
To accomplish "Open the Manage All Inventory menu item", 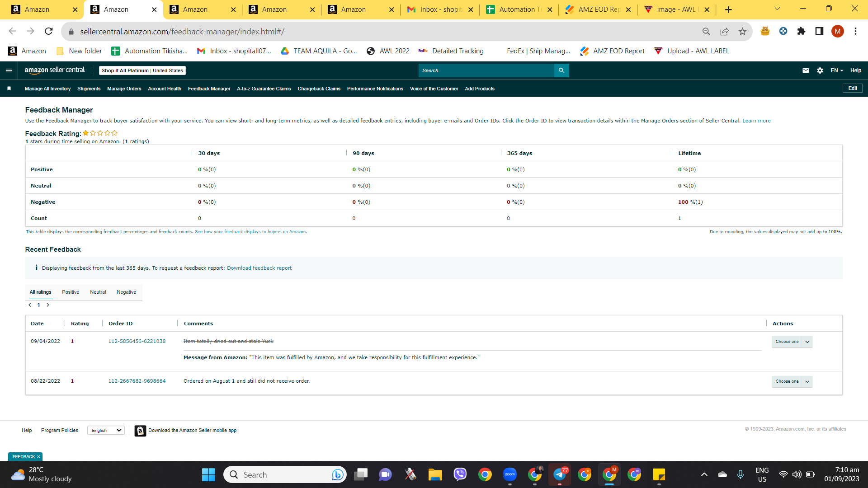I will click(47, 89).
